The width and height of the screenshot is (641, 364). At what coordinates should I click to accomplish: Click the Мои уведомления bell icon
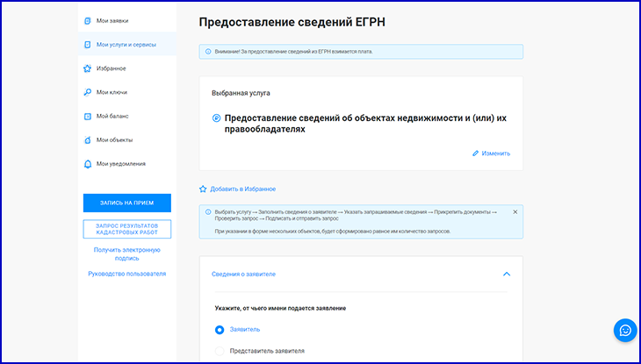[x=87, y=164]
